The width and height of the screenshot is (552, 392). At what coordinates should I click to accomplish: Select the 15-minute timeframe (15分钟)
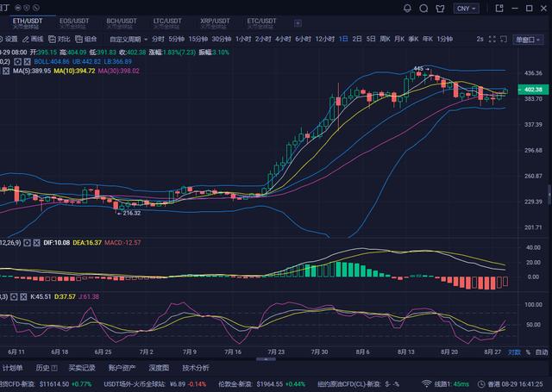pos(198,39)
